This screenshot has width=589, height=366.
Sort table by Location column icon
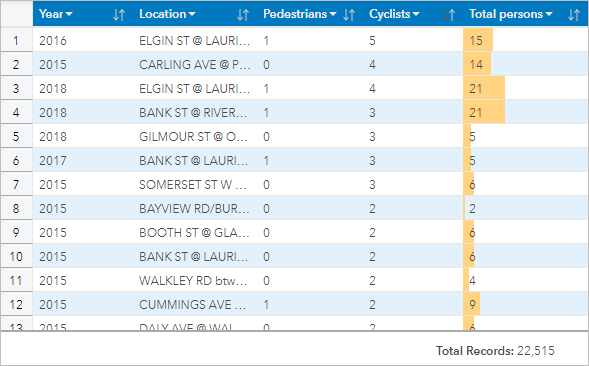243,15
